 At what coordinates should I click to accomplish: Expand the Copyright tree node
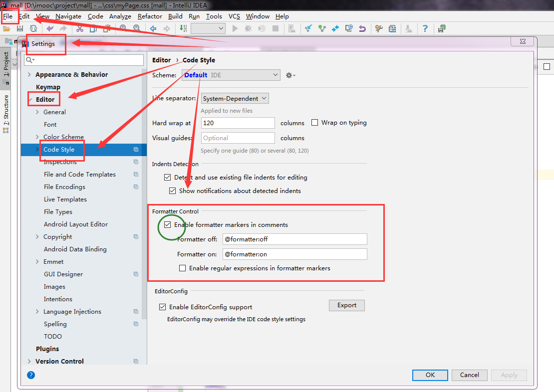coord(37,236)
